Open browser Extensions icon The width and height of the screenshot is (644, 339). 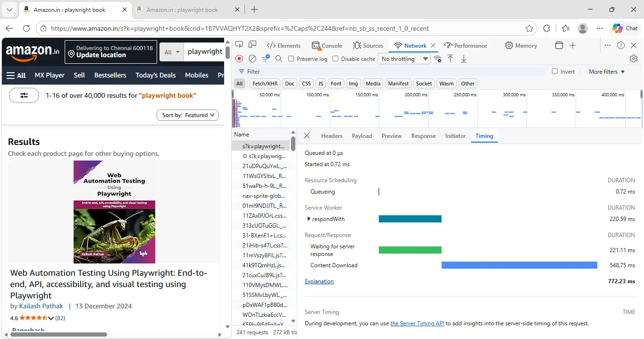pos(547,28)
